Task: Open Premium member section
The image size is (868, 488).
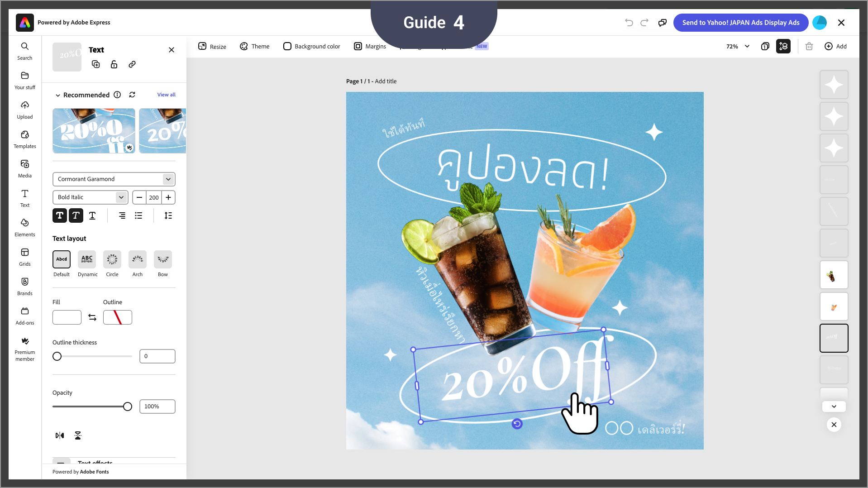Action: pos(25,349)
